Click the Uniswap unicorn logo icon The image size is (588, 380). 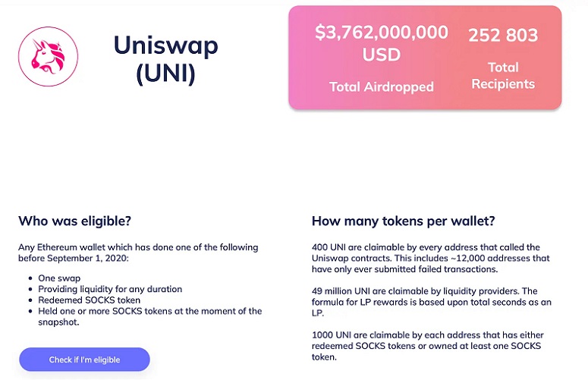49,57
